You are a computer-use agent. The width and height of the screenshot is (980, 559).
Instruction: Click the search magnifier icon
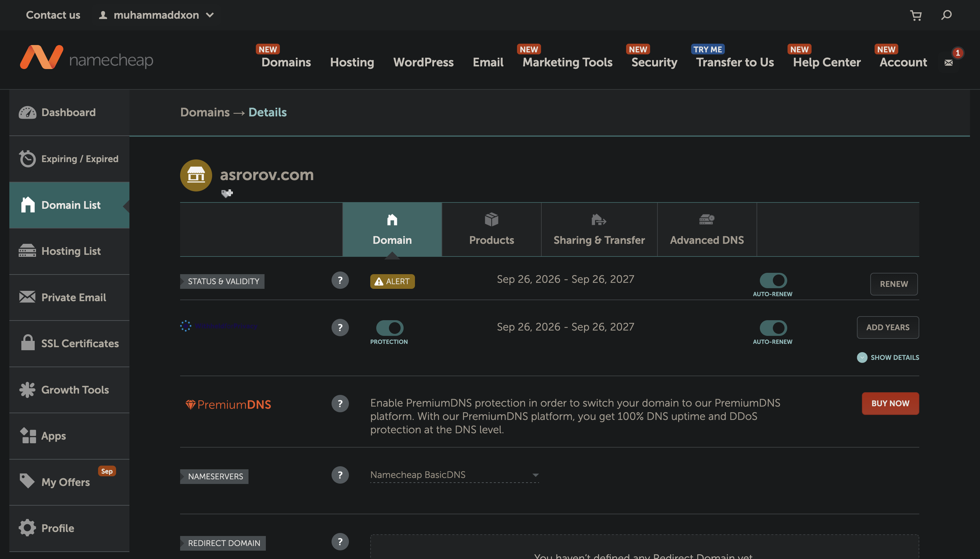click(x=946, y=15)
